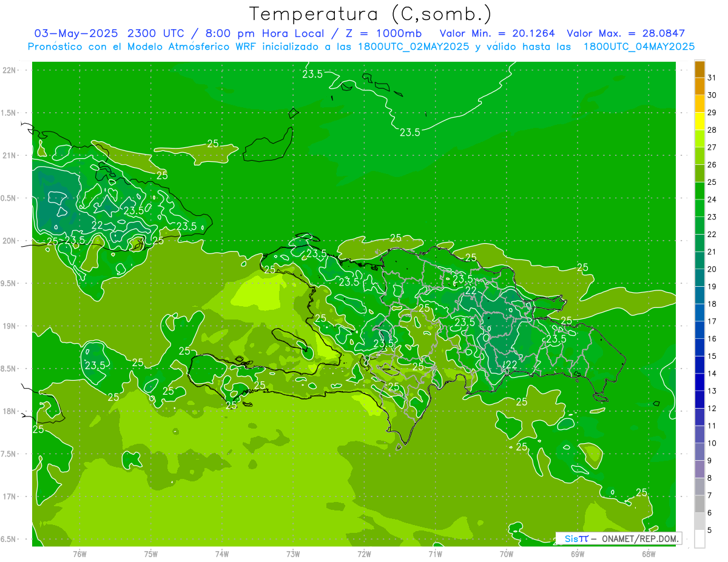This screenshot has width=728, height=562.
Task: Click the 20N latitude axis label
Action: click(9, 241)
